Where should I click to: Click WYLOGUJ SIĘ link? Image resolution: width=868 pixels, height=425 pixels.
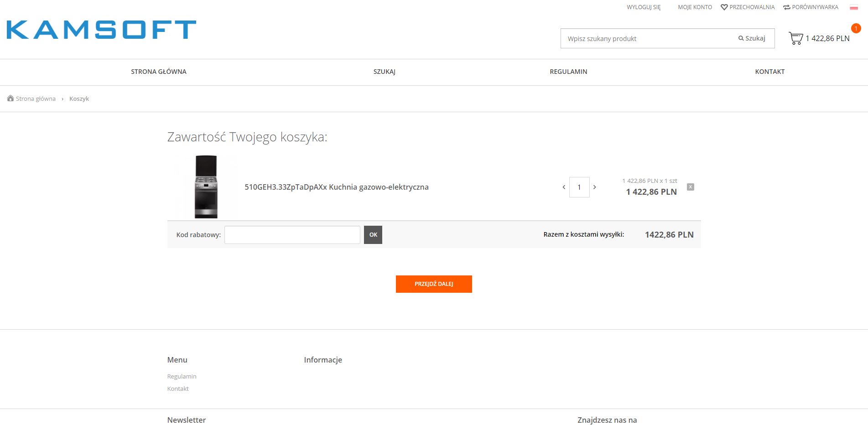pyautogui.click(x=644, y=7)
